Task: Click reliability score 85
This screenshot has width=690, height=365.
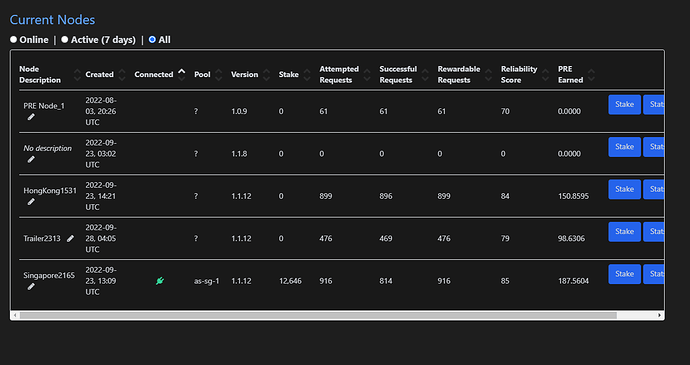Action: [505, 281]
